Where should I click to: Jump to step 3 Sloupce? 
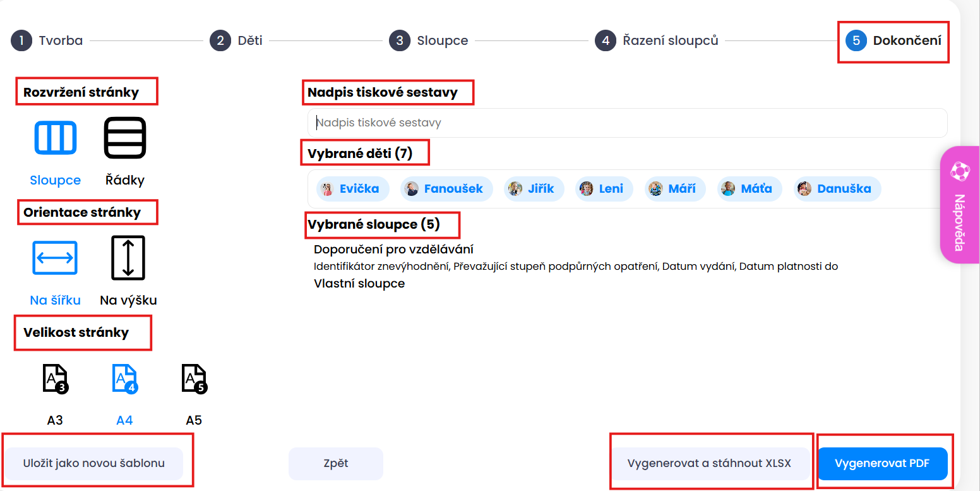click(429, 40)
